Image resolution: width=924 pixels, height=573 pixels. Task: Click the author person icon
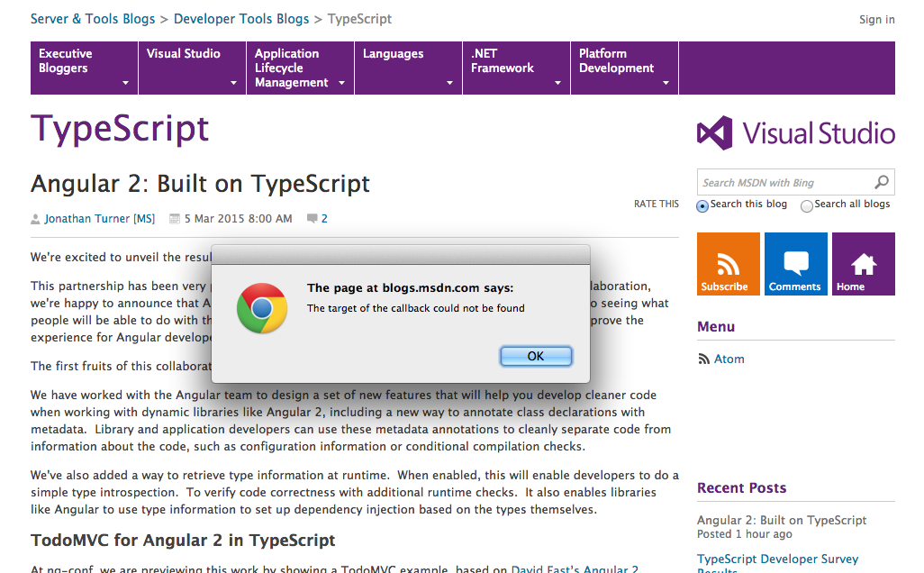pos(35,219)
